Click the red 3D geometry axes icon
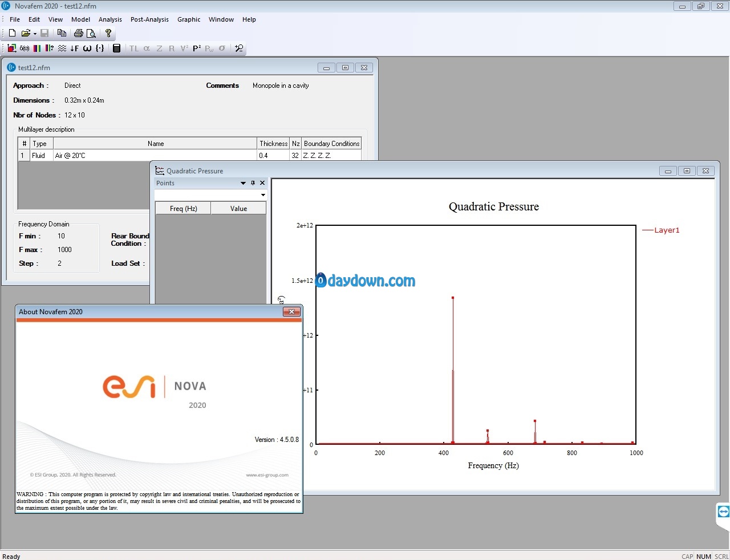 [x=11, y=48]
